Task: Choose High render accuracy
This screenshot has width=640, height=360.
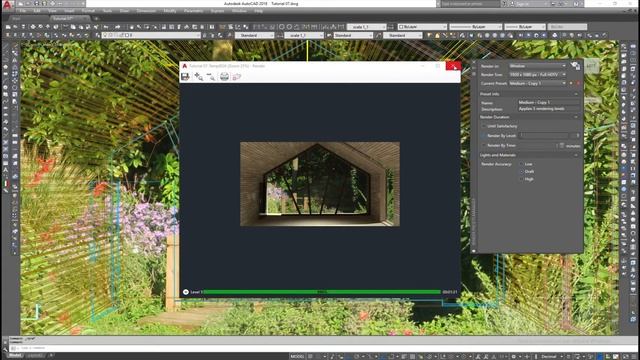Action: 521,179
